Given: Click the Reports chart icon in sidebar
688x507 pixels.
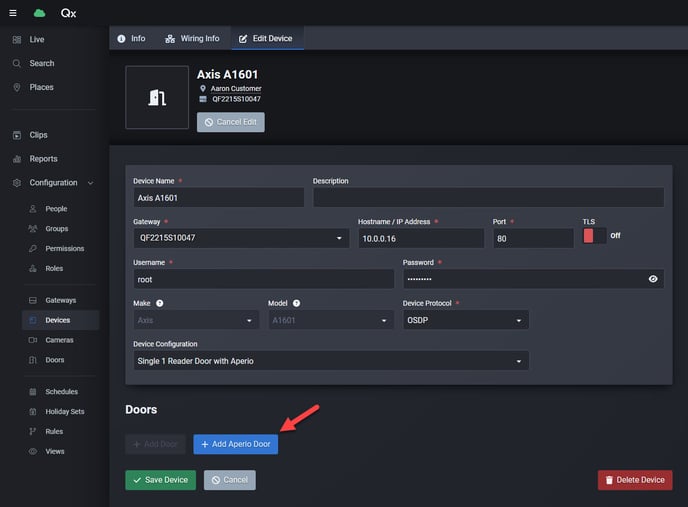Looking at the screenshot, I should point(17,159).
